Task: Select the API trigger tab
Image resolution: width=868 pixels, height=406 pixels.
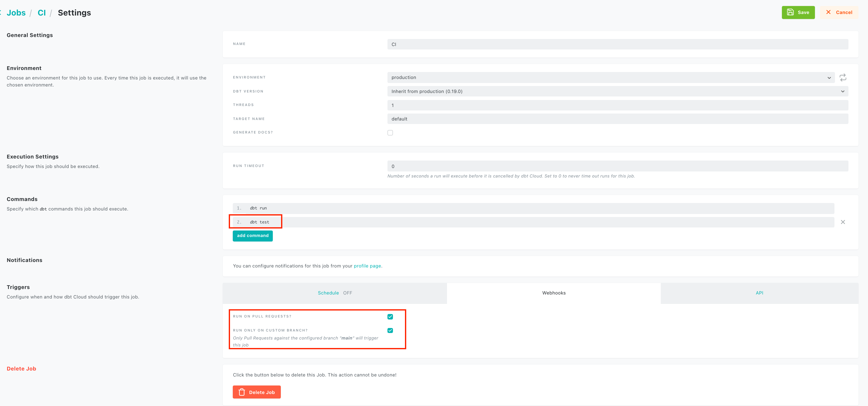Action: 759,292
